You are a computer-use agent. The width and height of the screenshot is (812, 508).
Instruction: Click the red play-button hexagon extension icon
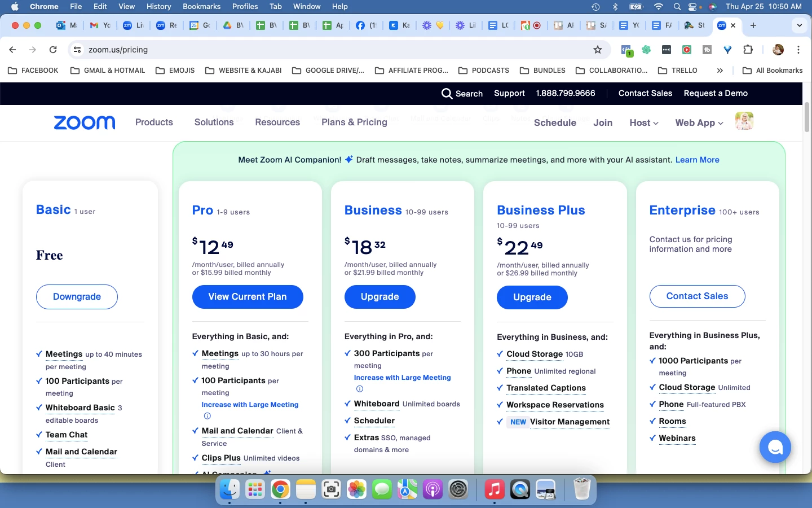(687, 50)
